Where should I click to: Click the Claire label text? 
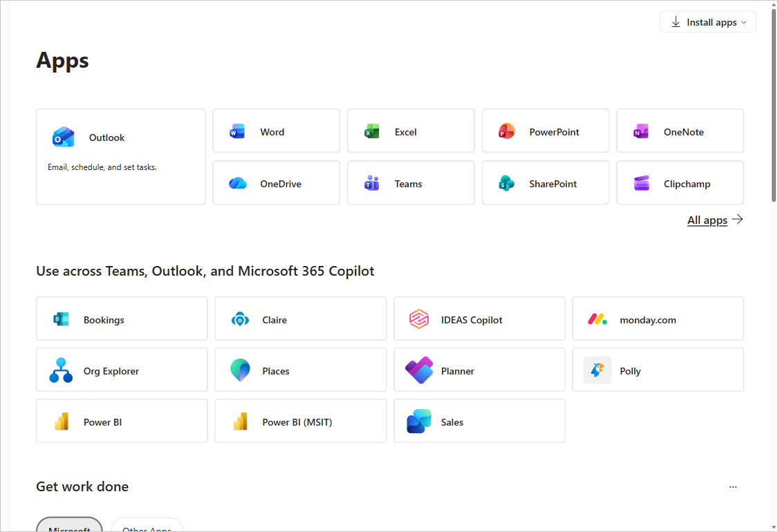pyautogui.click(x=275, y=320)
